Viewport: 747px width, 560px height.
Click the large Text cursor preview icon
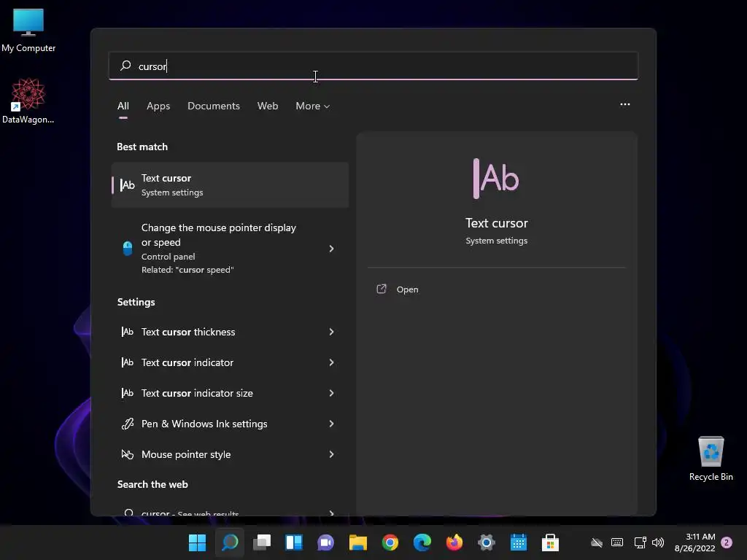(496, 178)
